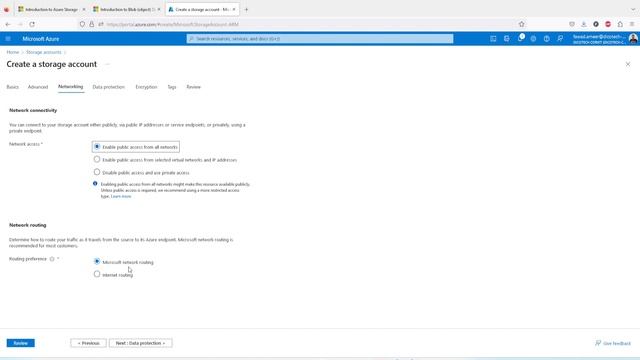Bookmark this page with the star icon

521,24
